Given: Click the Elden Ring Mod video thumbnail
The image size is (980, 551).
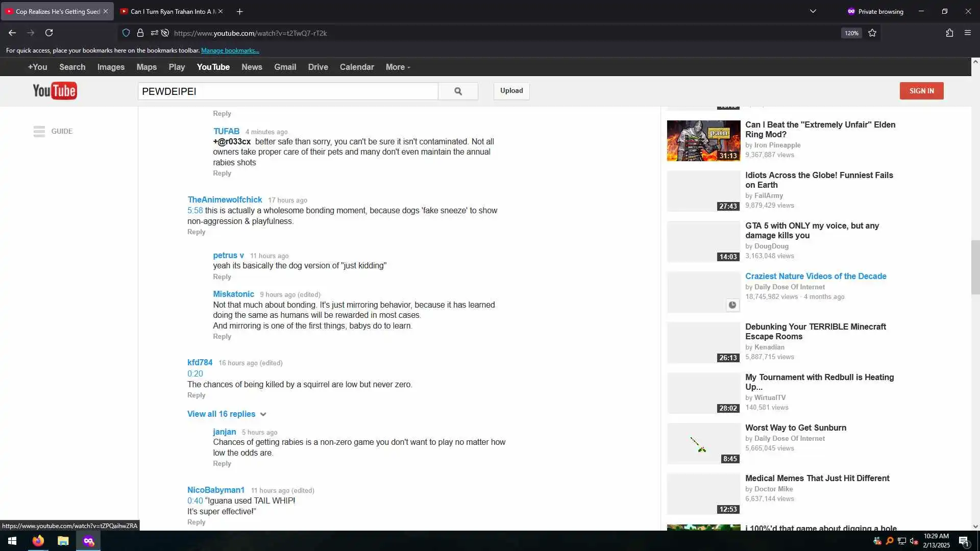Looking at the screenshot, I should coord(703,141).
